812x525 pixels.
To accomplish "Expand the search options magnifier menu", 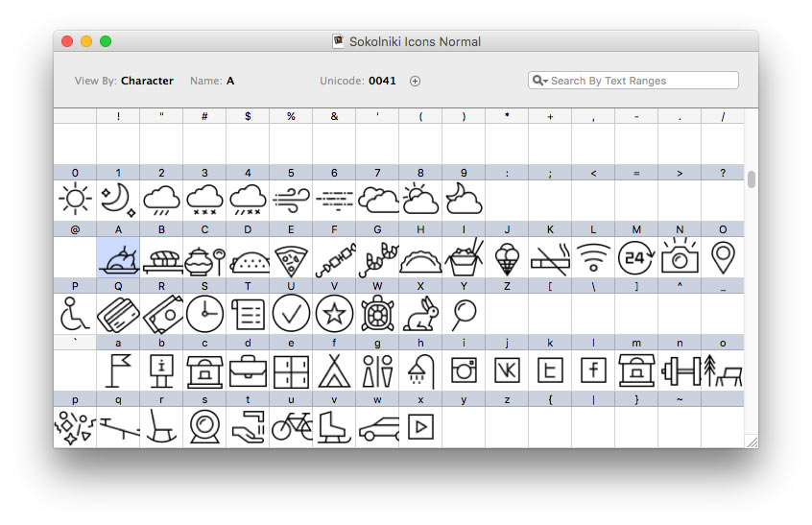I will click(x=540, y=81).
